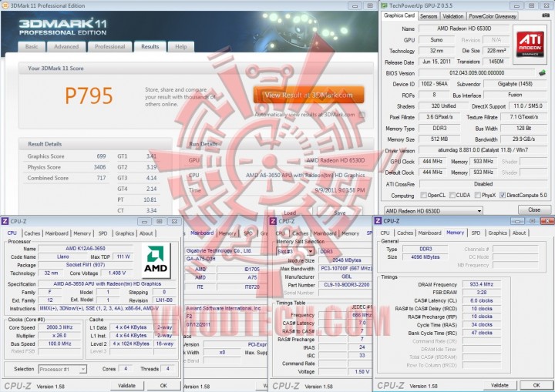Open the Processor #1 selection dropdown
This screenshot has width=555, height=392.
[x=62, y=369]
